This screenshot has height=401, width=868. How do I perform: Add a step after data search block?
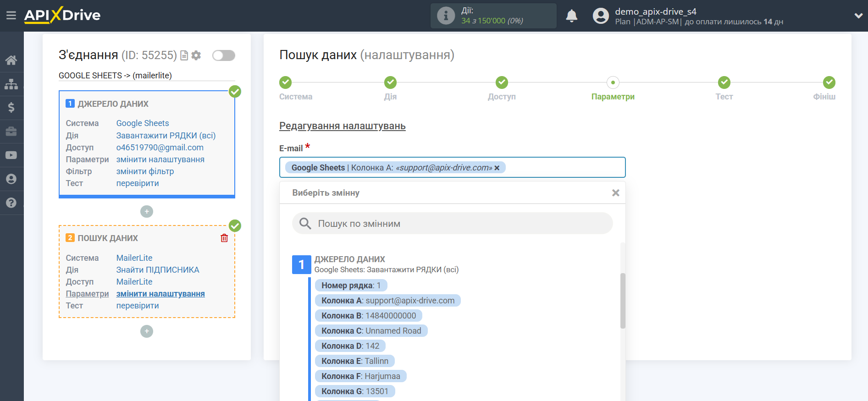click(147, 331)
